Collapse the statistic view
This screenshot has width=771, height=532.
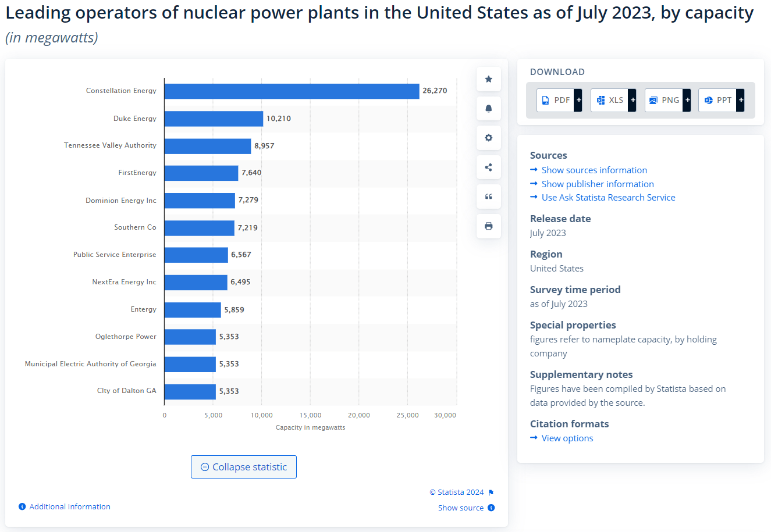click(x=243, y=466)
